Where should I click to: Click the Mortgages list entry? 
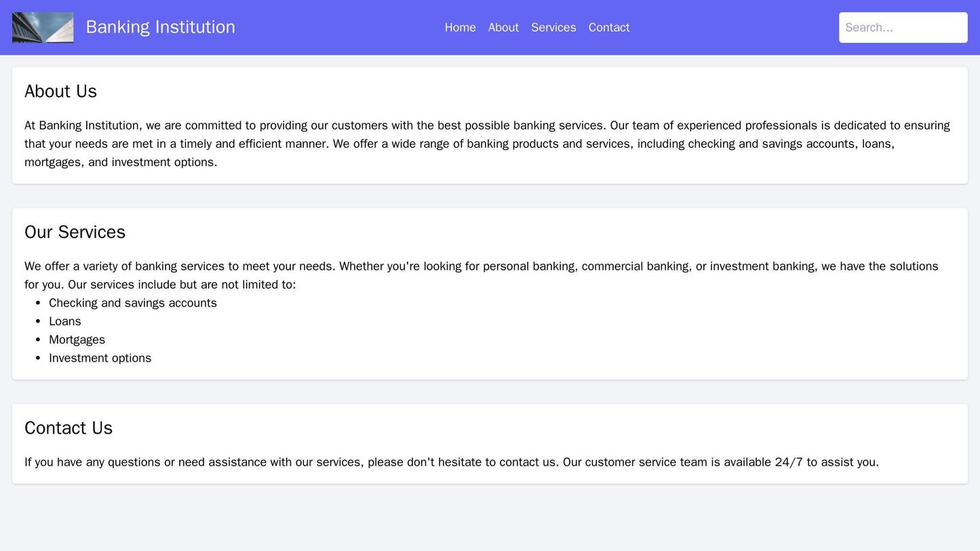[77, 339]
